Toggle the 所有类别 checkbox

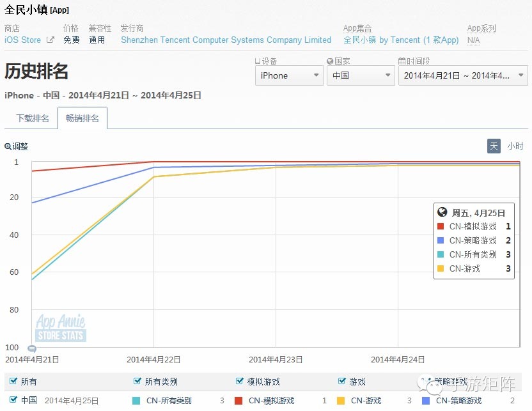tap(137, 381)
